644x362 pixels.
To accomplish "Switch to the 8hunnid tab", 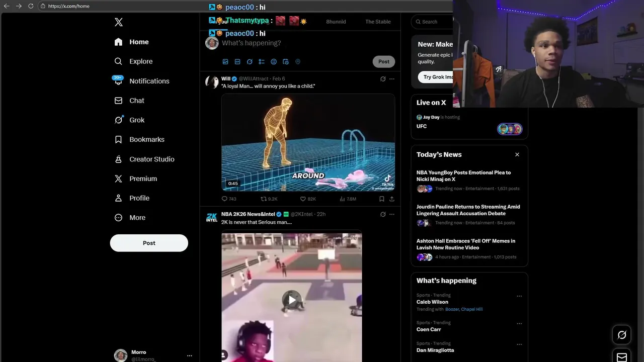I will click(x=336, y=22).
